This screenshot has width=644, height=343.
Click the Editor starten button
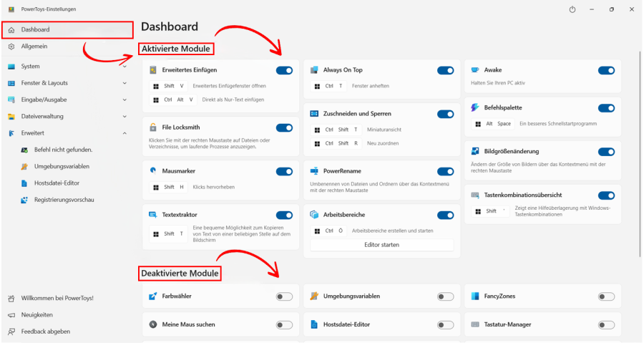click(x=382, y=245)
